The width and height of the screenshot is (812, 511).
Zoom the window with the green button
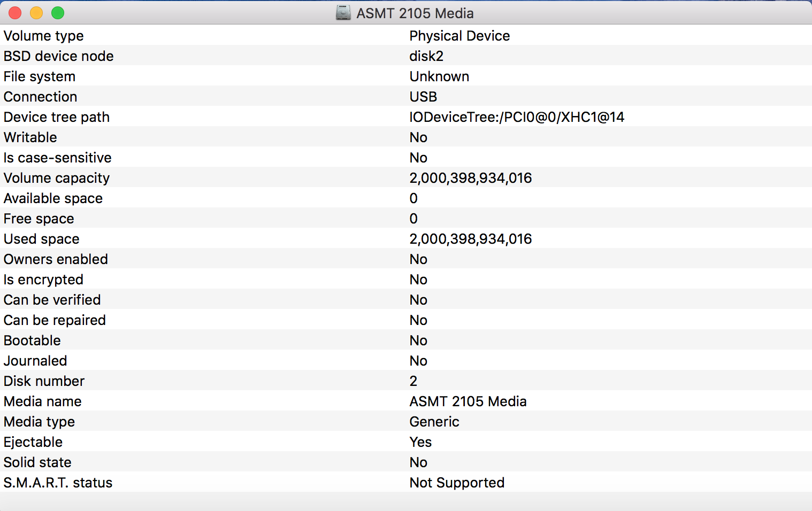[x=58, y=13]
